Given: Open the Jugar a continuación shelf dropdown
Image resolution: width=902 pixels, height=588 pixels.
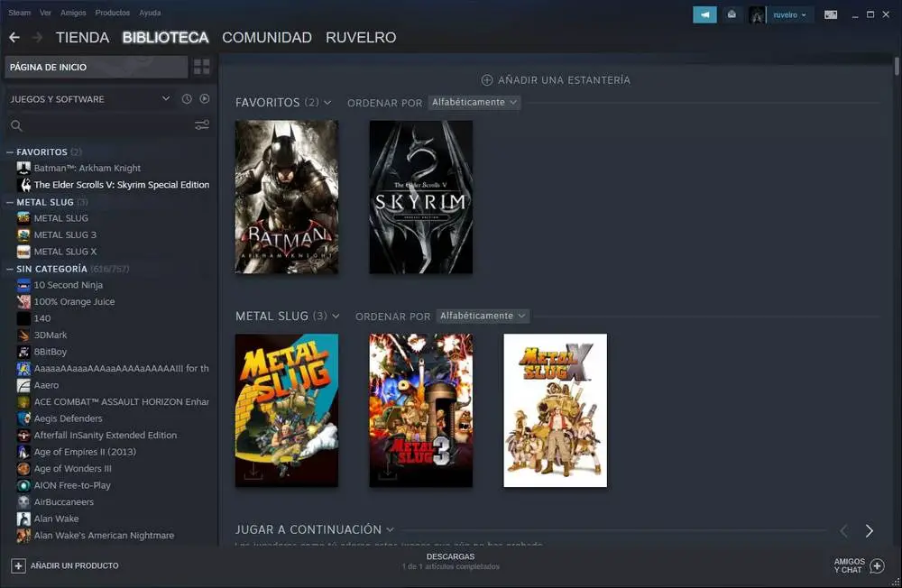Looking at the screenshot, I should 390,529.
